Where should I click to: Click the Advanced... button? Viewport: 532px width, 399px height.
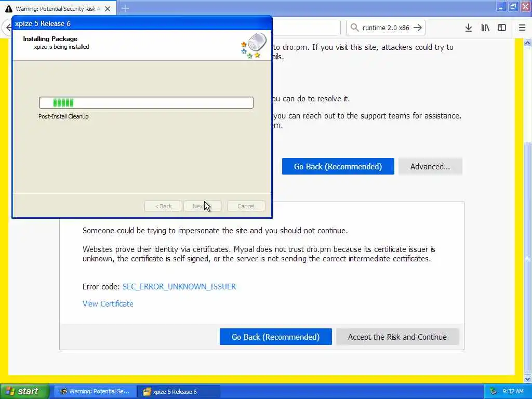[x=430, y=167]
